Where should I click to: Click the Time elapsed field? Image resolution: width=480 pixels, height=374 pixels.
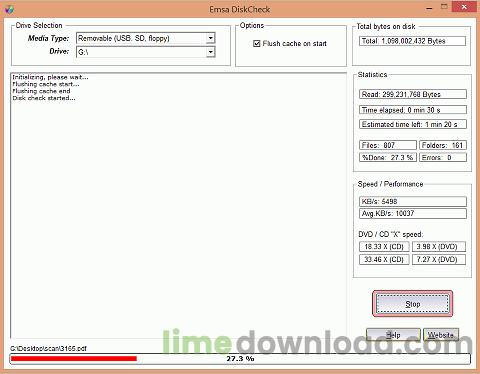point(413,110)
